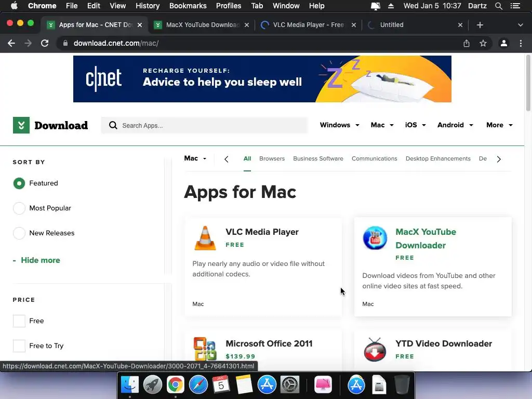This screenshot has height=399, width=532.
Task: Select the New Releases sort option
Action: tap(19, 233)
